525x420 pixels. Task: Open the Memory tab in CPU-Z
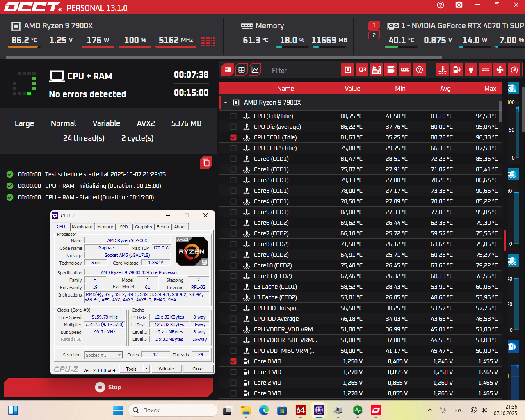click(105, 227)
